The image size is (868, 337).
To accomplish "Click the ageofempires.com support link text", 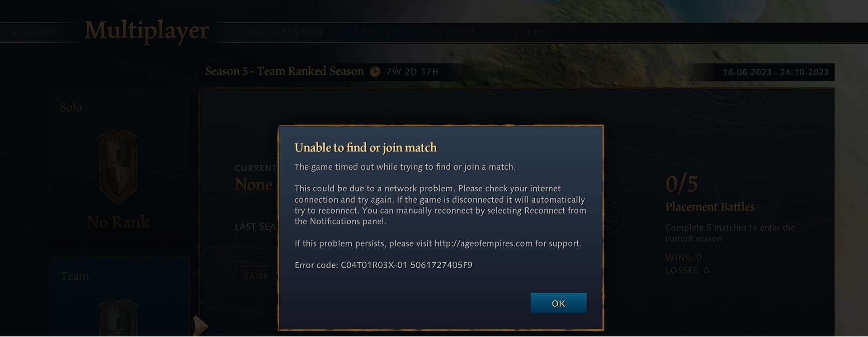I will (483, 243).
